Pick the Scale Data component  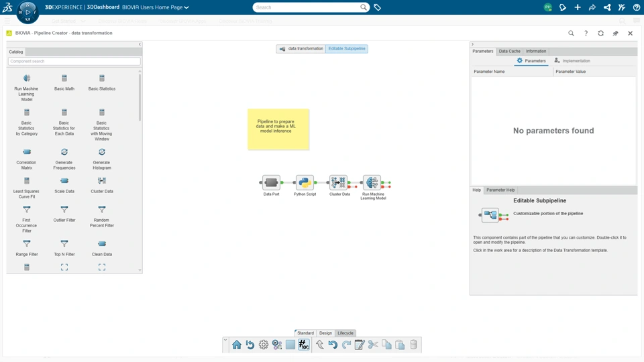click(64, 185)
